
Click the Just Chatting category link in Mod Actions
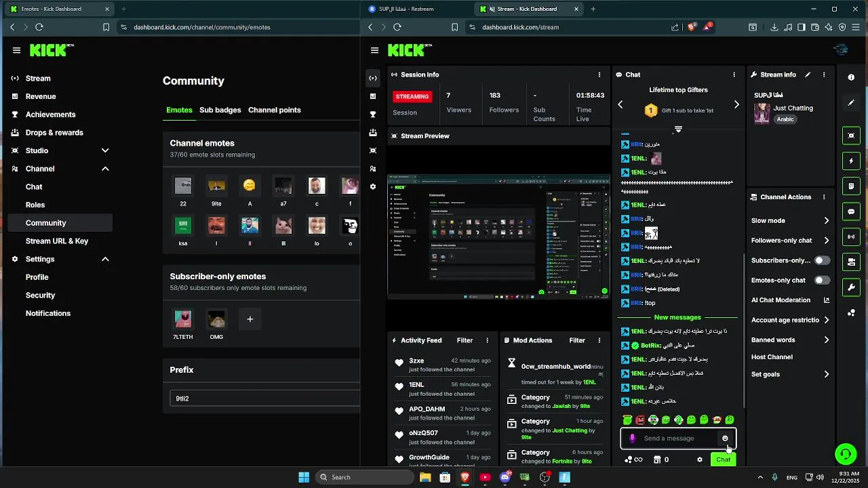tap(570, 430)
